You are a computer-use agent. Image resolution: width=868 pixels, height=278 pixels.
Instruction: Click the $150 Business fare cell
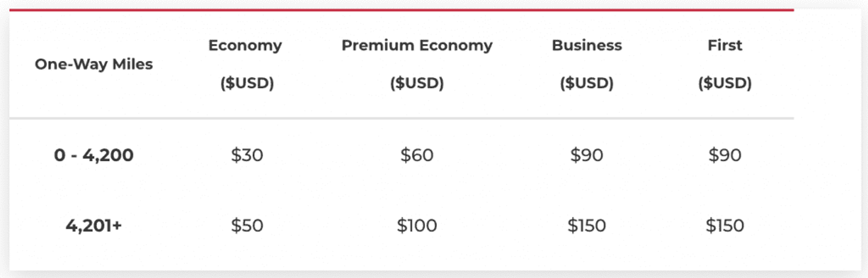[587, 225]
